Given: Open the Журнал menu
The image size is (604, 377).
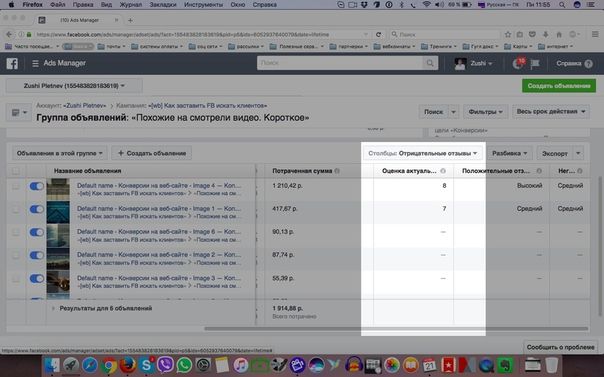Looking at the screenshot, I should [131, 5].
